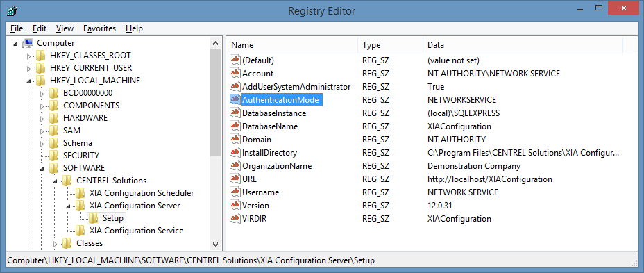644x273 pixels.
Task: Click the DatabaseInstance value icon
Action: (235, 113)
